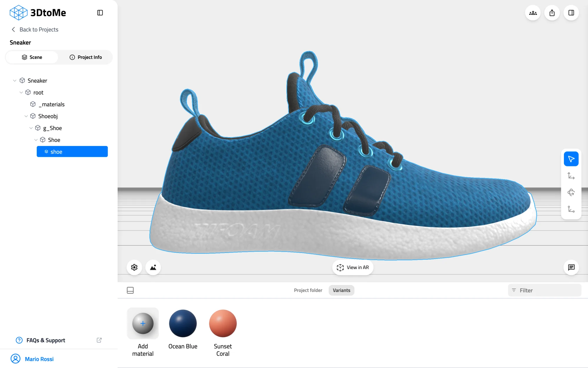Collapse the Shoe tree node
588x368 pixels.
tap(36, 140)
